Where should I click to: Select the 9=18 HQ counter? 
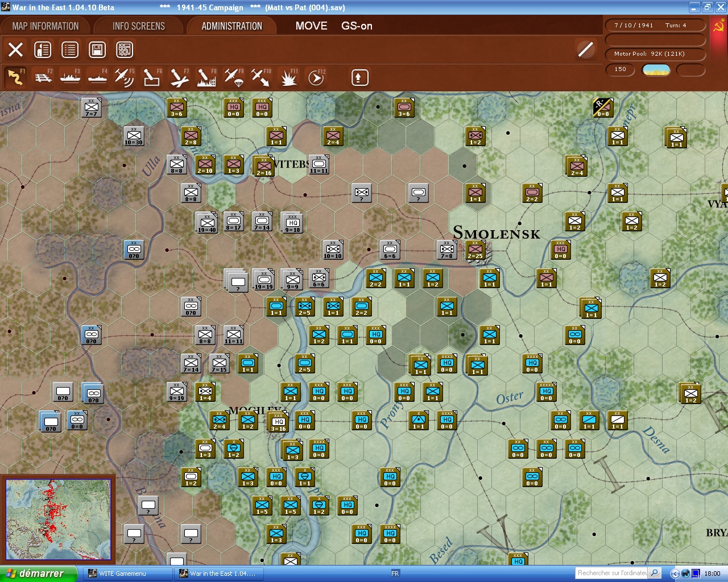[x=293, y=223]
